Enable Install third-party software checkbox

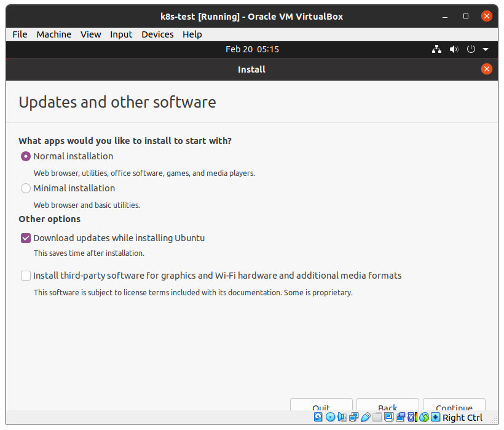26,276
